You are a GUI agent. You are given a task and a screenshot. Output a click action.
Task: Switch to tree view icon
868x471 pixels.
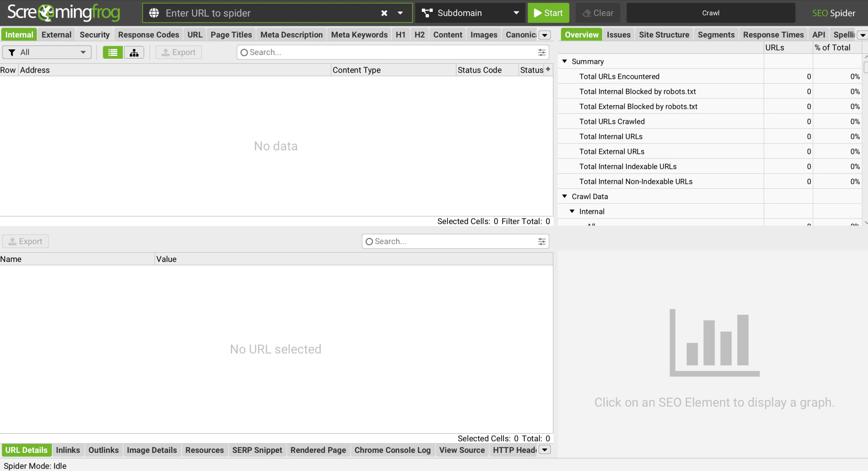(x=134, y=52)
